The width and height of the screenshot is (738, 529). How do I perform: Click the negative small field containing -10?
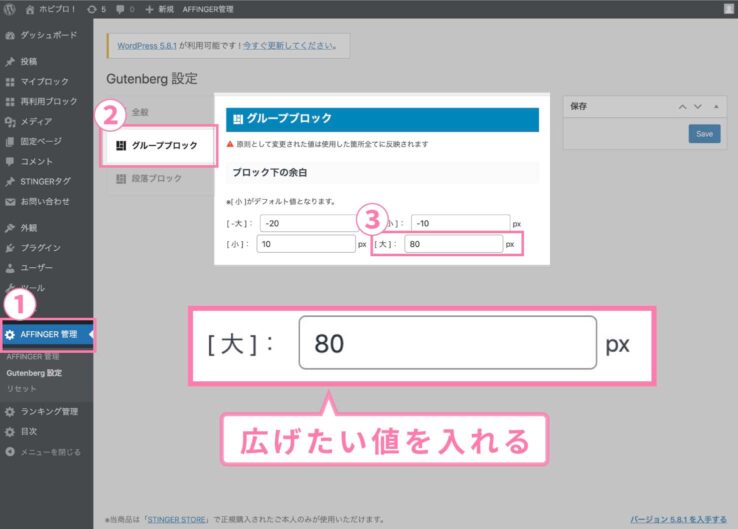click(x=460, y=224)
